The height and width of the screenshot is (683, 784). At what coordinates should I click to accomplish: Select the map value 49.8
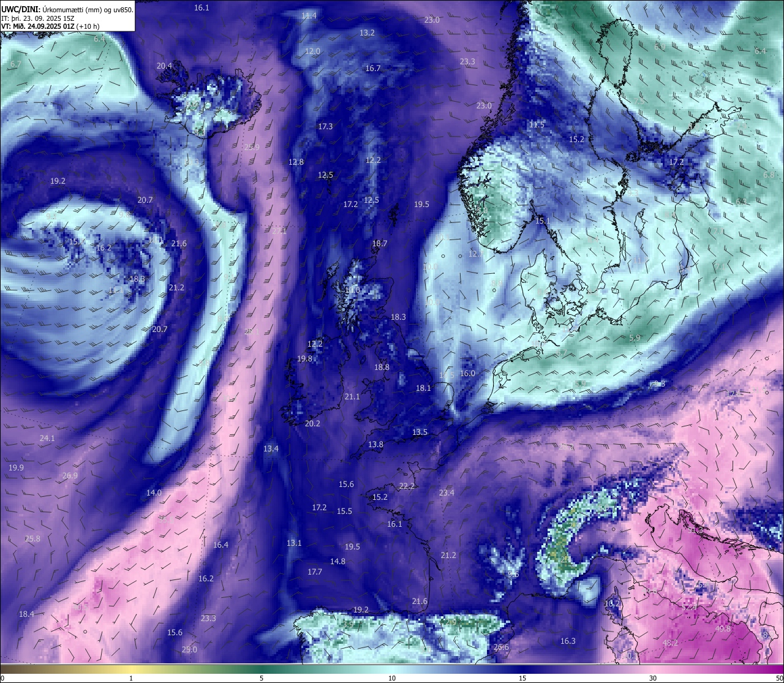tap(723, 628)
